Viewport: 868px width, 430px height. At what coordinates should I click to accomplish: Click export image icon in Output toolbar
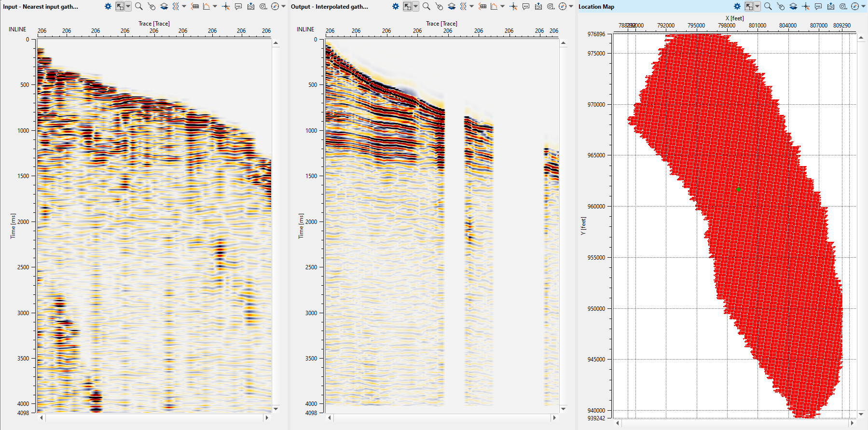tap(538, 6)
